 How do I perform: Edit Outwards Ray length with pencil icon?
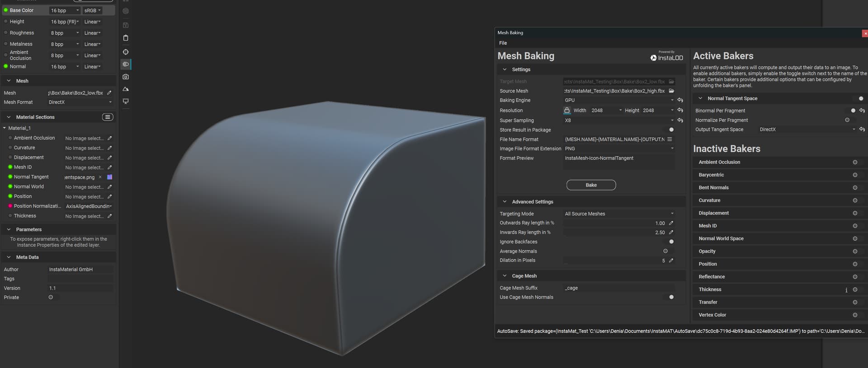(x=671, y=223)
